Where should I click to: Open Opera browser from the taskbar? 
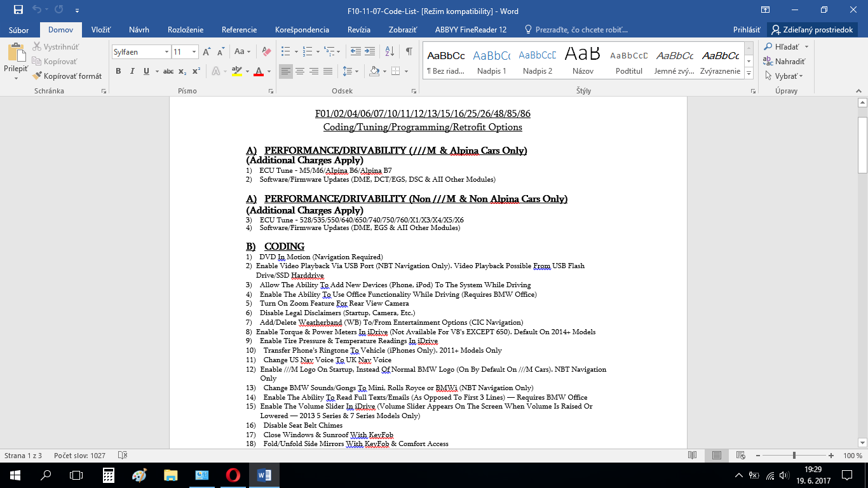coord(233,475)
